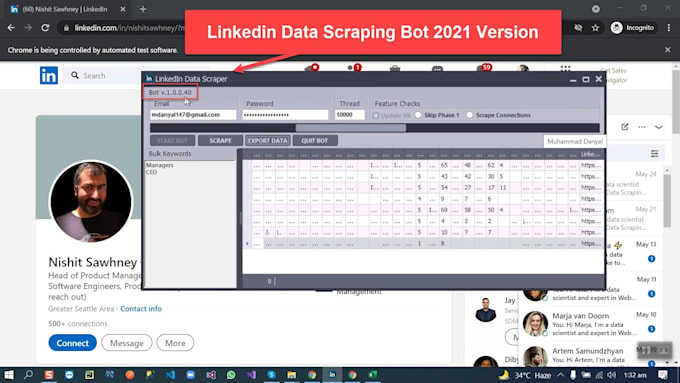This screenshot has width=680, height=383.
Task: Open VS Code from the taskbar
Action: (170, 375)
